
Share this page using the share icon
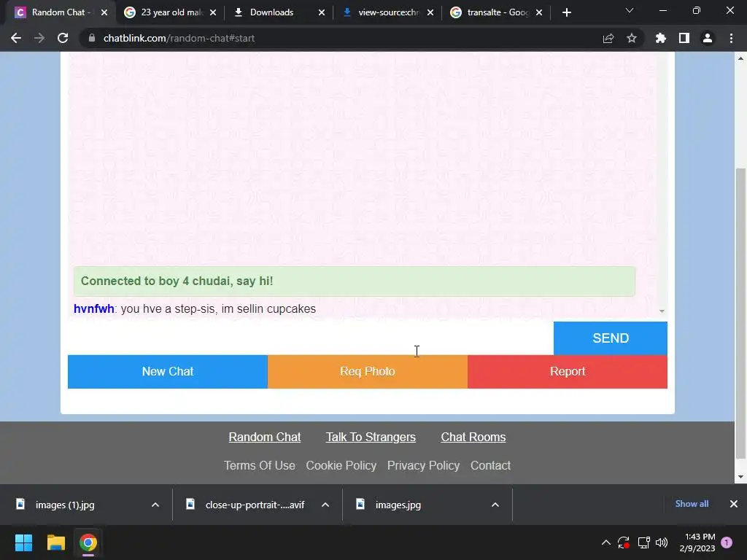click(x=608, y=38)
